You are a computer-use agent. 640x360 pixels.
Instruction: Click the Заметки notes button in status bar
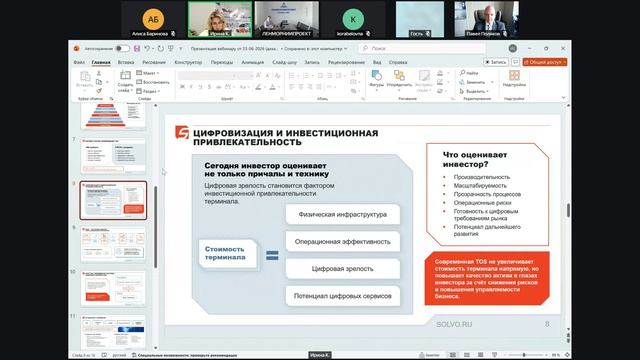[429, 355]
